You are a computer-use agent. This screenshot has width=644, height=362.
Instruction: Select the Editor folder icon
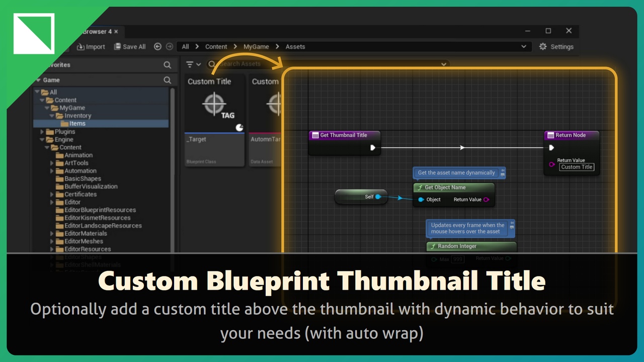click(x=59, y=202)
